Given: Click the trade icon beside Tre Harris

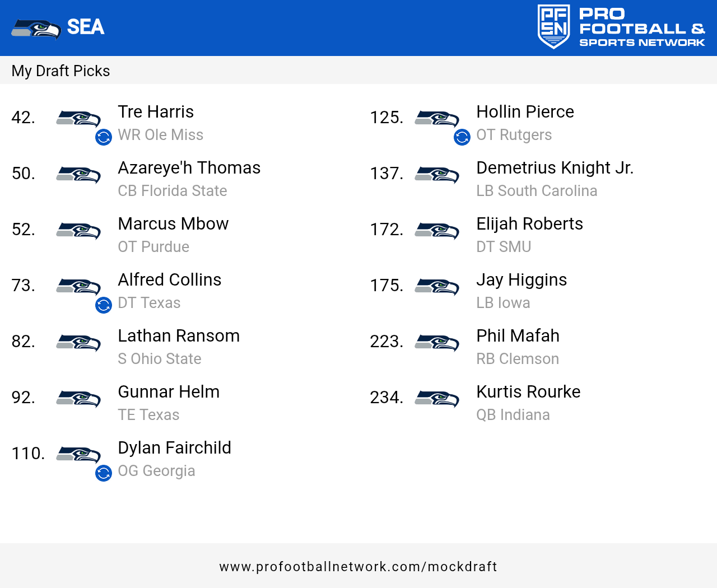Looking at the screenshot, I should pyautogui.click(x=104, y=137).
